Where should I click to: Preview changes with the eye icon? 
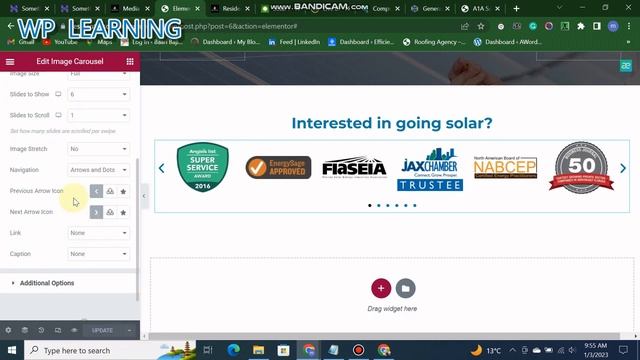[x=74, y=330]
